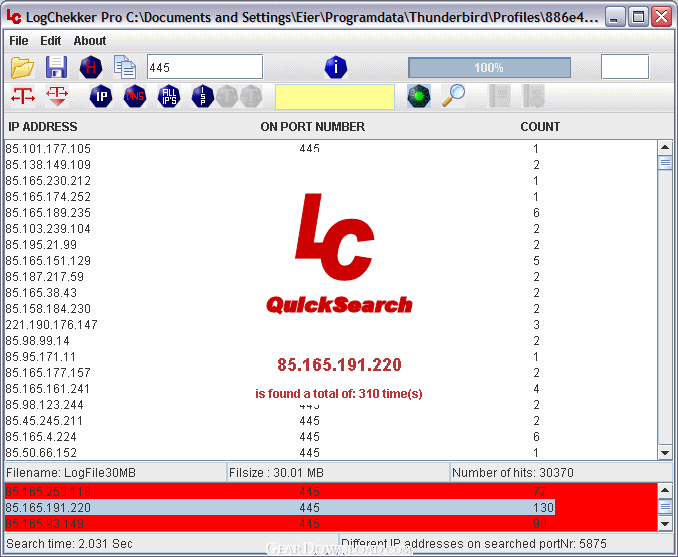Open a log file with the folder icon
Viewport: 678px width, 557px height.
click(22, 68)
